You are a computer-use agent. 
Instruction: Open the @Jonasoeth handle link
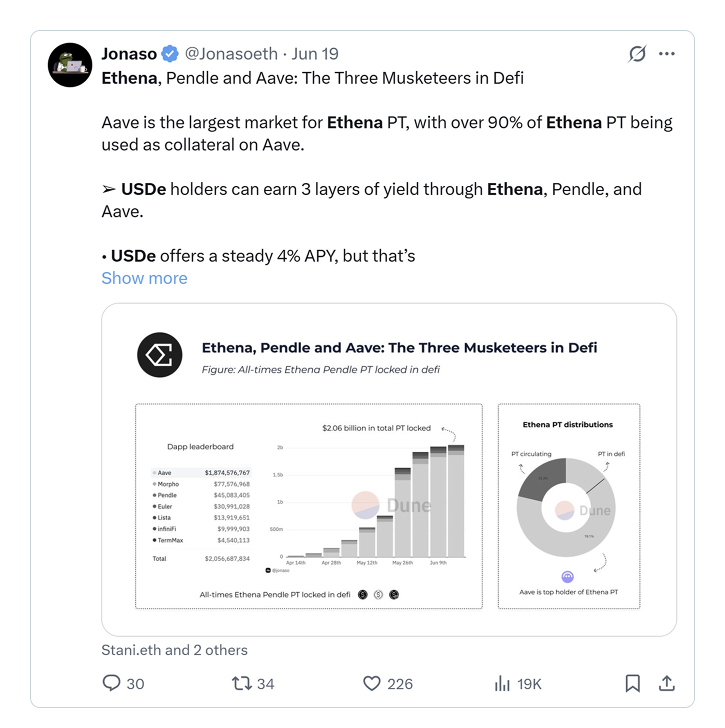pyautogui.click(x=231, y=53)
